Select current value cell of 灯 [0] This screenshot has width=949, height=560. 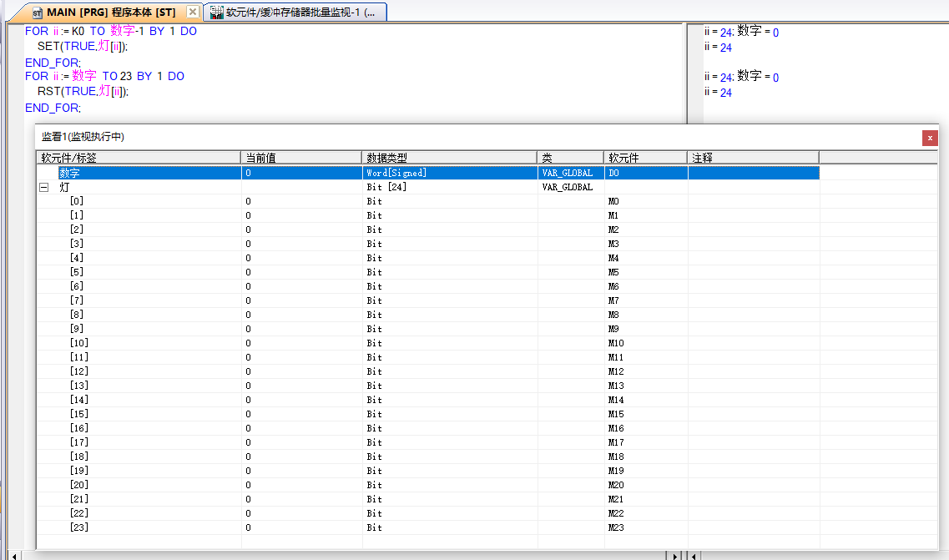[x=301, y=202]
